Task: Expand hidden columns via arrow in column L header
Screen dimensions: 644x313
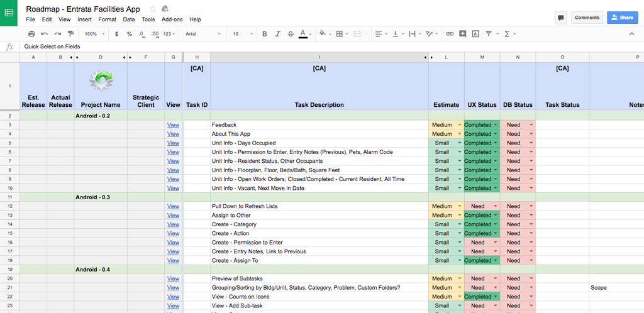Action: tap(431, 57)
